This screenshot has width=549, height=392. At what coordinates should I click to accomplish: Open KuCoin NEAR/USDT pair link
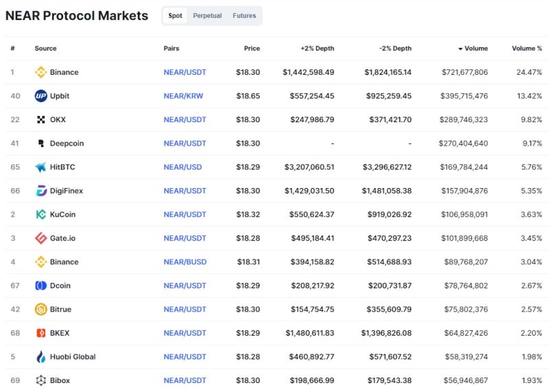pos(185,214)
